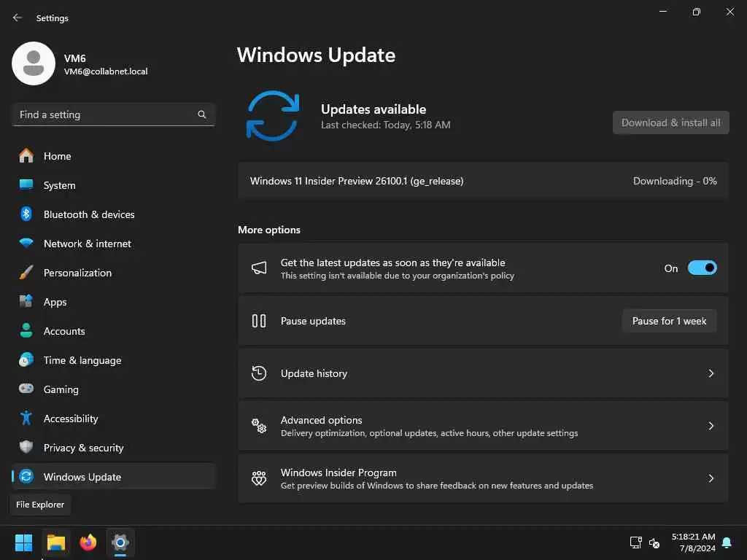Click the muted volume tray icon

654,542
